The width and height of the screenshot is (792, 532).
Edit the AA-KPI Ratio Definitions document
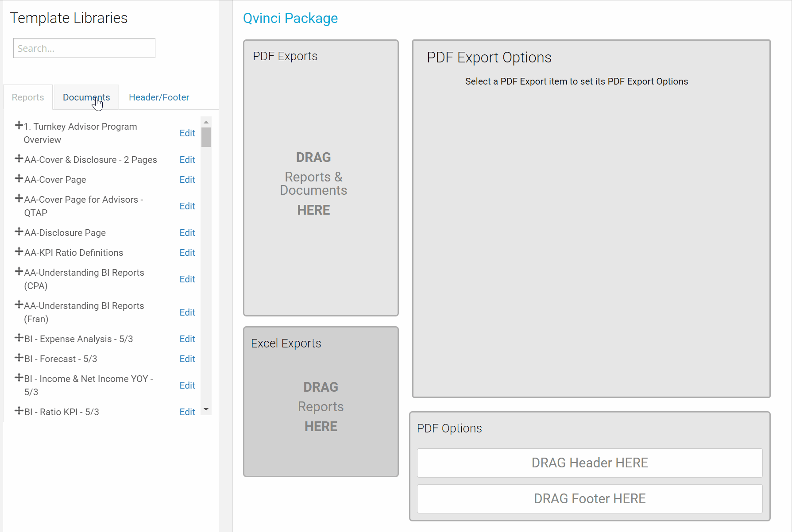pyautogui.click(x=187, y=253)
